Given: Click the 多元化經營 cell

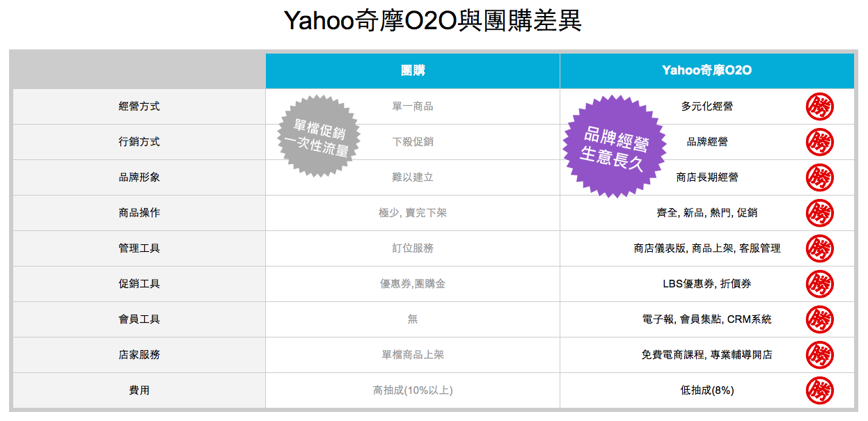Looking at the screenshot, I should pos(707,106).
